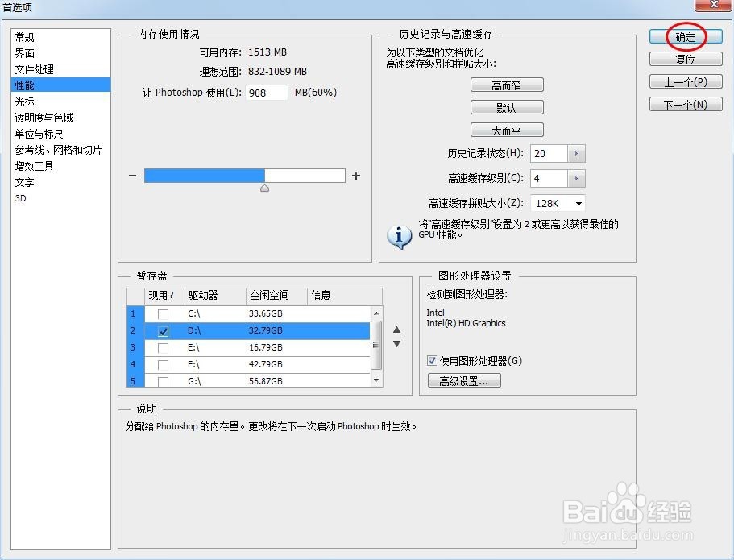Viewport: 734px width, 560px height.
Task: Select the row with 42.79GB free space
Action: [248, 364]
